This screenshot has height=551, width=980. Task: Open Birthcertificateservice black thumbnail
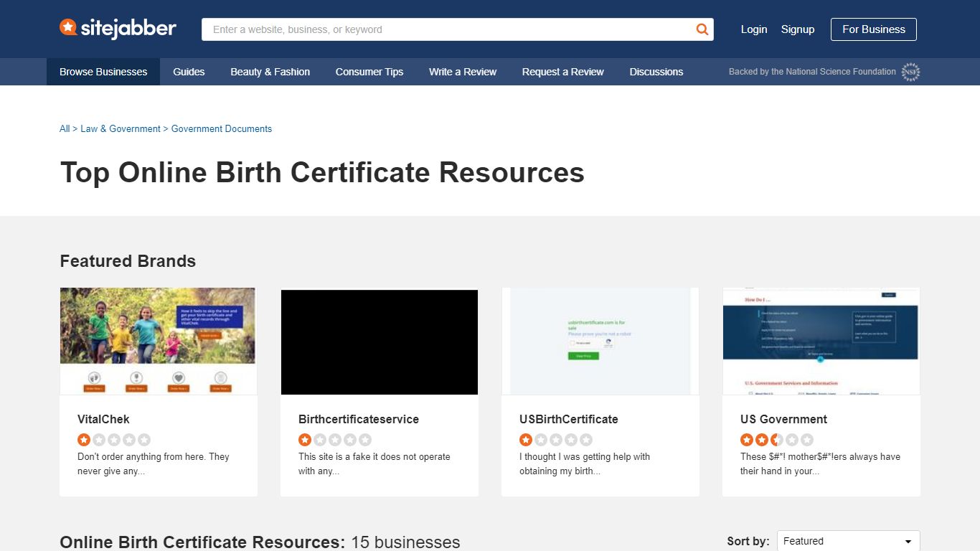click(380, 342)
